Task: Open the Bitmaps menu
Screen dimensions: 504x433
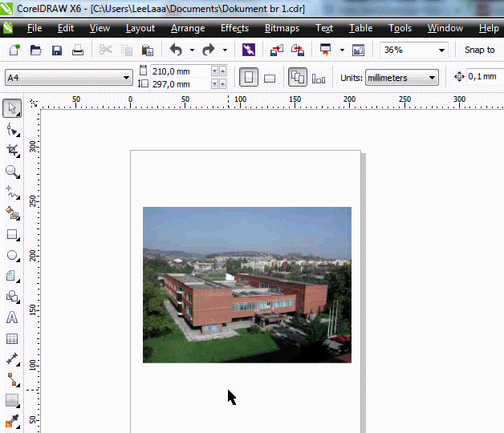Action: point(282,28)
